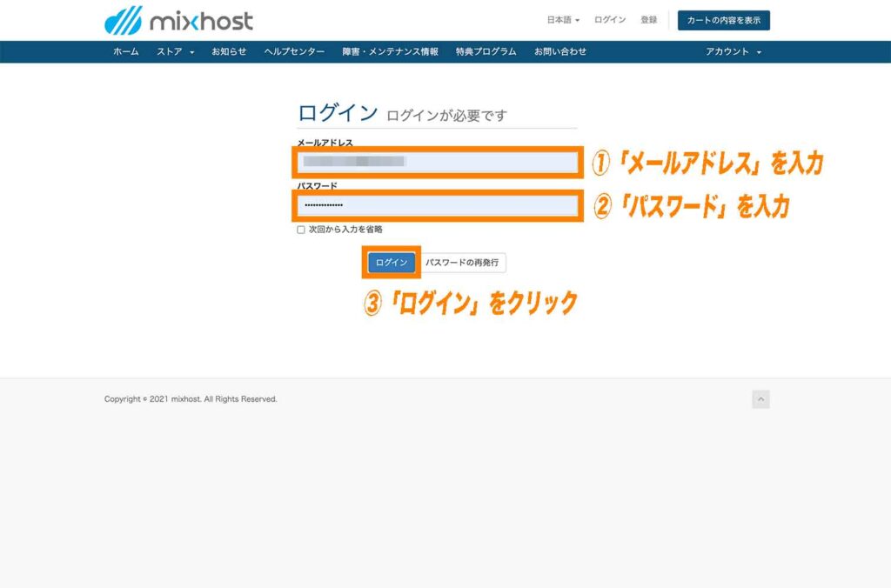Open the お問い合わせ page
Image resolution: width=891 pixels, height=588 pixels.
tap(560, 51)
